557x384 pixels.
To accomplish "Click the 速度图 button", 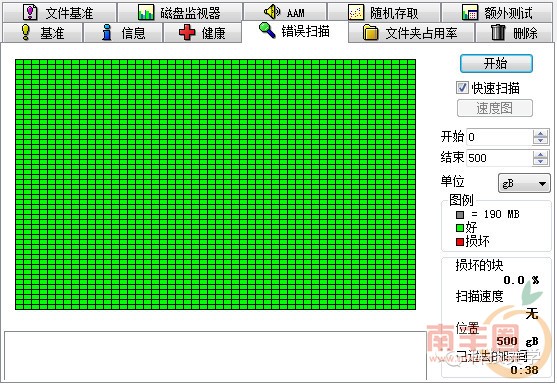I will [494, 108].
